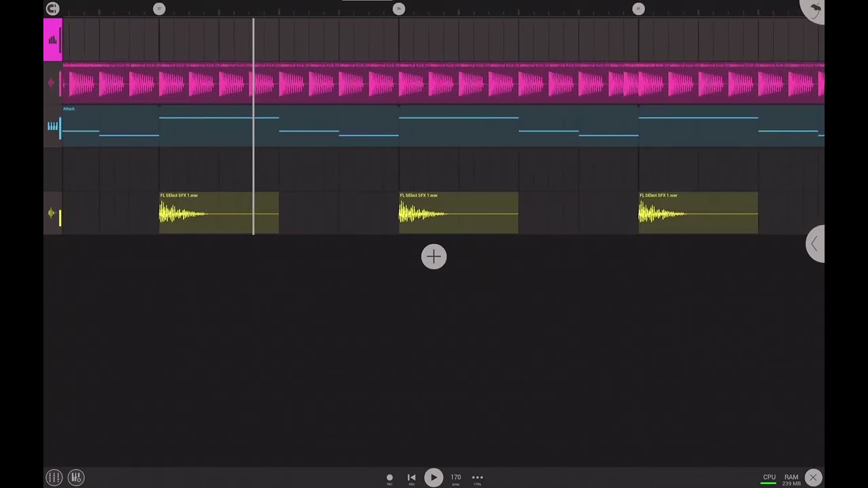The height and width of the screenshot is (488, 868).
Task: Open the mixer icon in bottom bar
Action: [76, 477]
